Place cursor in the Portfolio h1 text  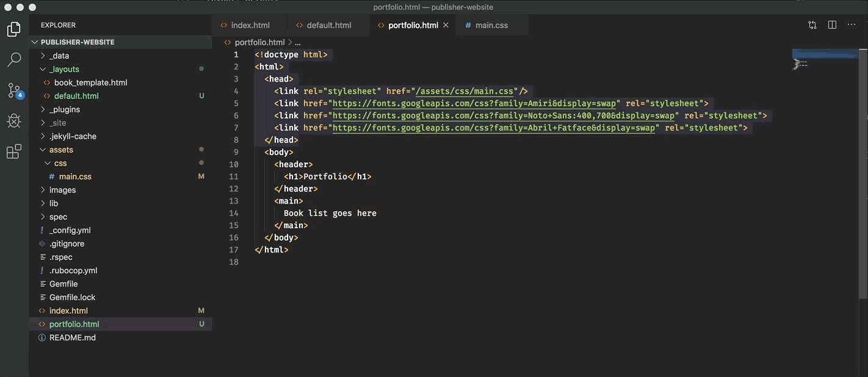tap(325, 176)
